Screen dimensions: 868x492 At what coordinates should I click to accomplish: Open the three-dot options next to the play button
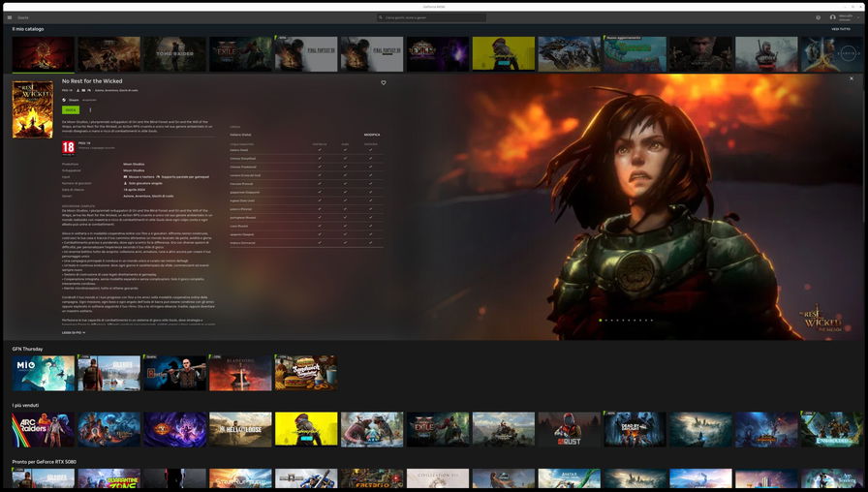click(x=90, y=110)
